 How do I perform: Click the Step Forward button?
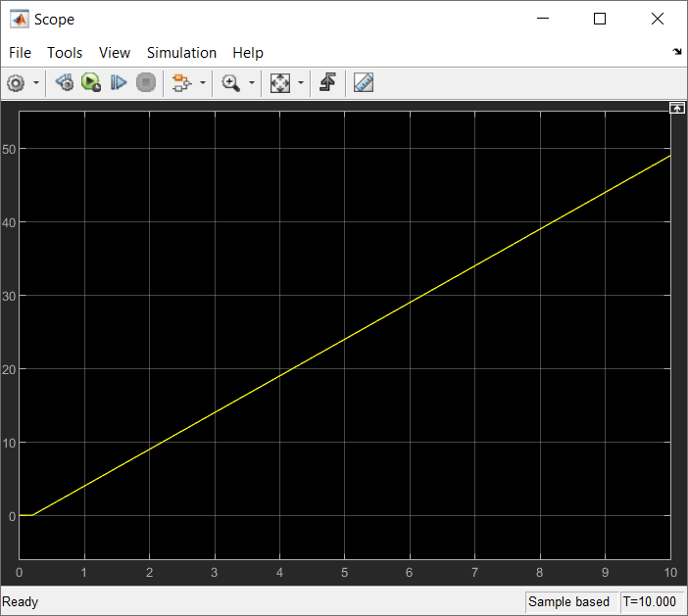(x=119, y=83)
